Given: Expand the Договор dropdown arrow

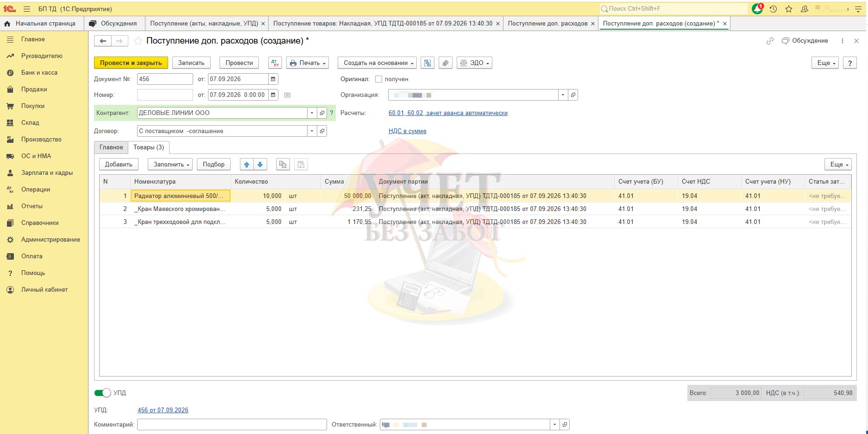Looking at the screenshot, I should [312, 131].
